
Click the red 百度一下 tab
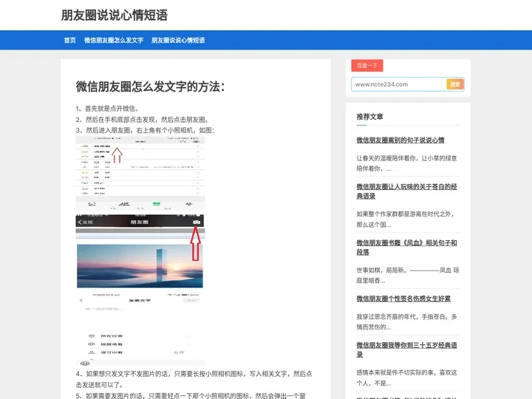tap(367, 66)
